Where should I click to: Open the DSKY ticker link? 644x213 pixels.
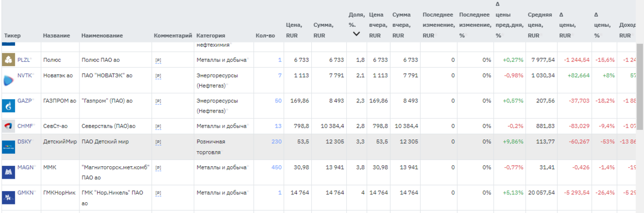(25, 141)
